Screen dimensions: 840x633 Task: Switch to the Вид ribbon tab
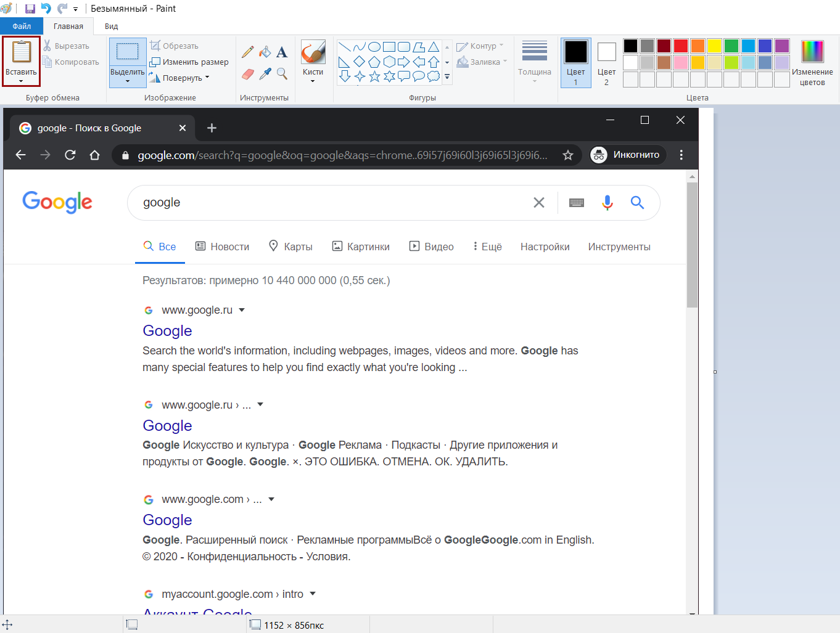(111, 26)
